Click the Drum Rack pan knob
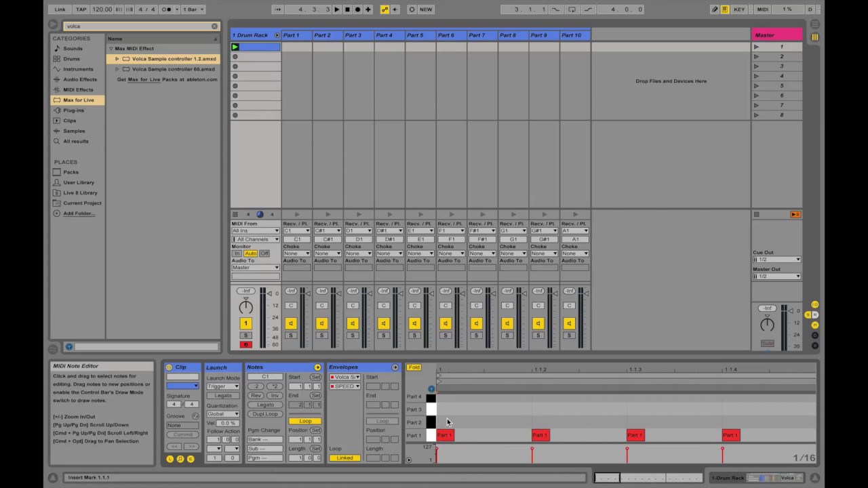Viewport: 868px width, 488px height. tap(245, 306)
